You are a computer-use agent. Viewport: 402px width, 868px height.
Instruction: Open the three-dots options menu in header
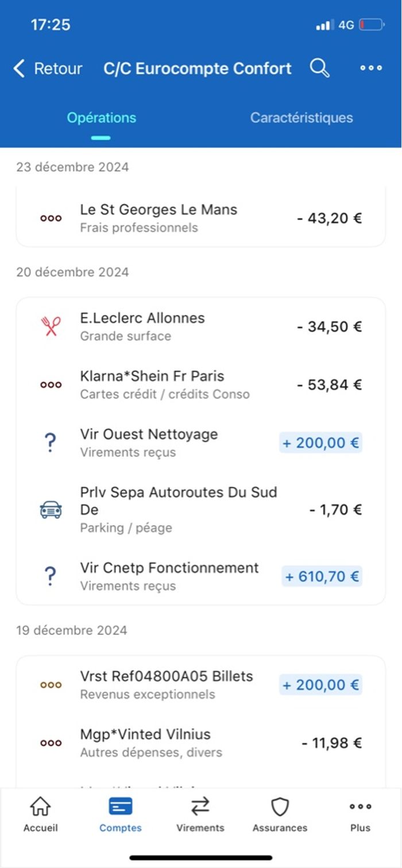pyautogui.click(x=371, y=68)
